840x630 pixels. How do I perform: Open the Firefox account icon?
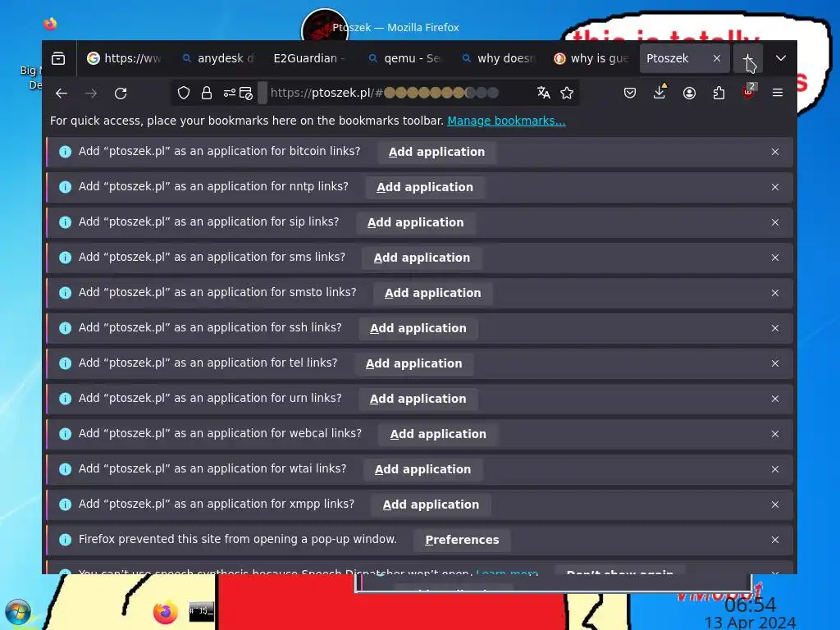[x=689, y=93]
